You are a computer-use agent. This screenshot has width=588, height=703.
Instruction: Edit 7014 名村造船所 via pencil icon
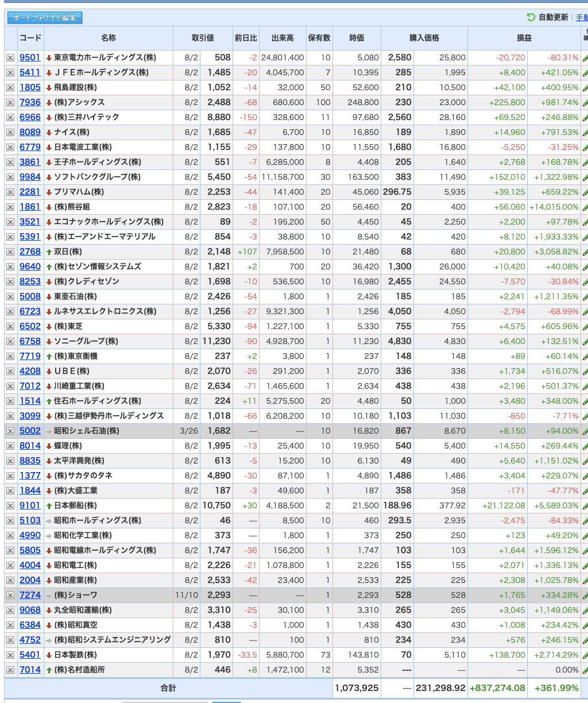585,670
